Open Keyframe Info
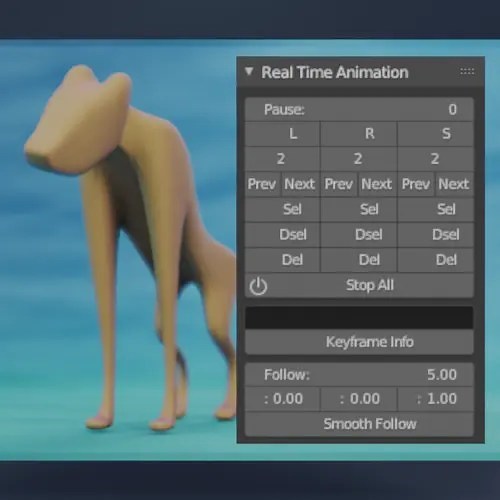 (359, 342)
